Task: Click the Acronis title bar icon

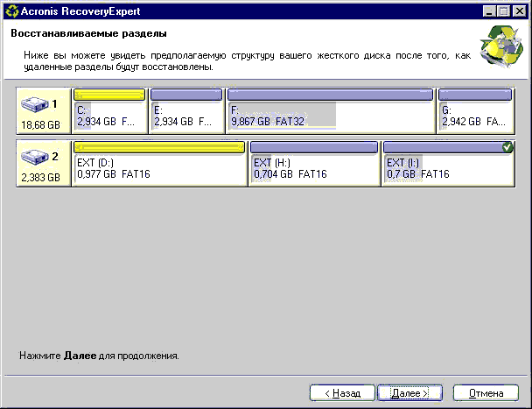Action: pos(11,11)
